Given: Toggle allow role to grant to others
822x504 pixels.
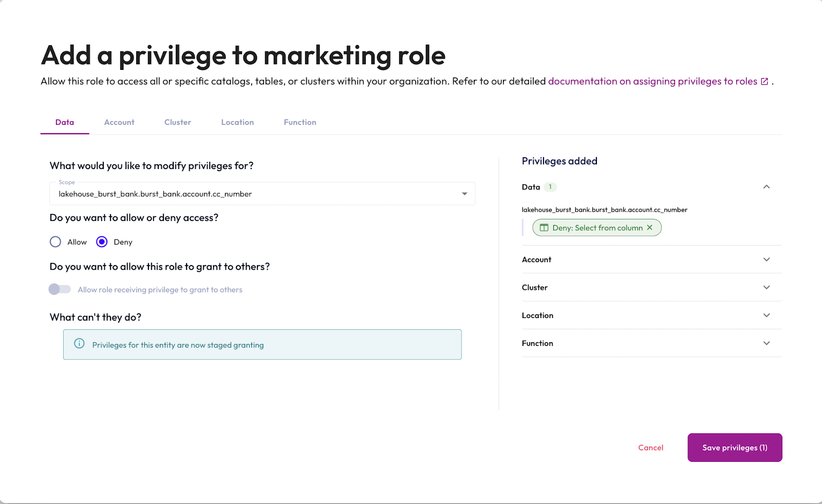Looking at the screenshot, I should (x=60, y=289).
